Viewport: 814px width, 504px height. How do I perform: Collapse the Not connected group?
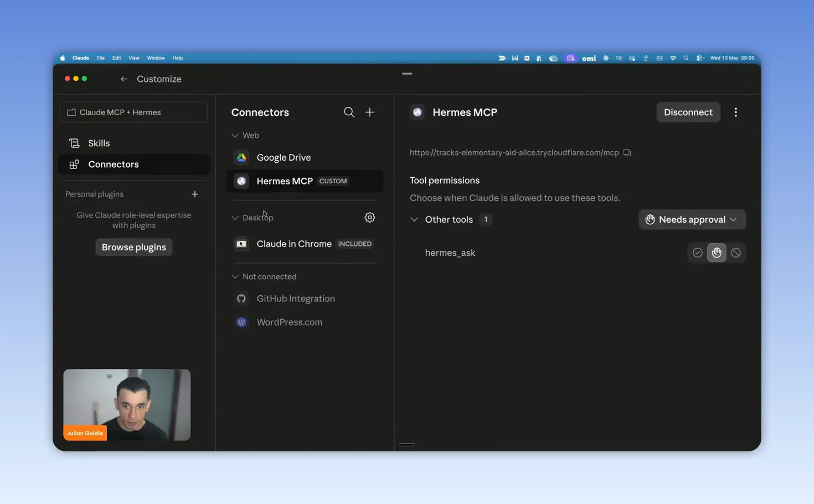[x=235, y=276]
